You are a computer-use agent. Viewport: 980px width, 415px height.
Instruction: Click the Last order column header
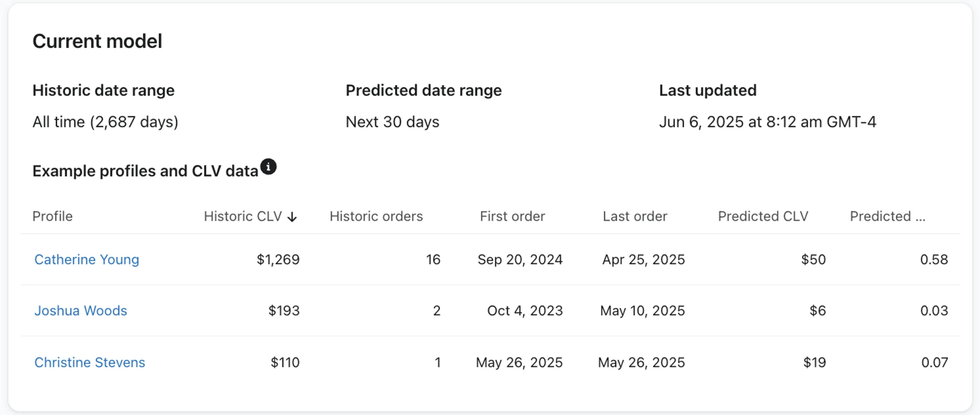click(x=635, y=216)
